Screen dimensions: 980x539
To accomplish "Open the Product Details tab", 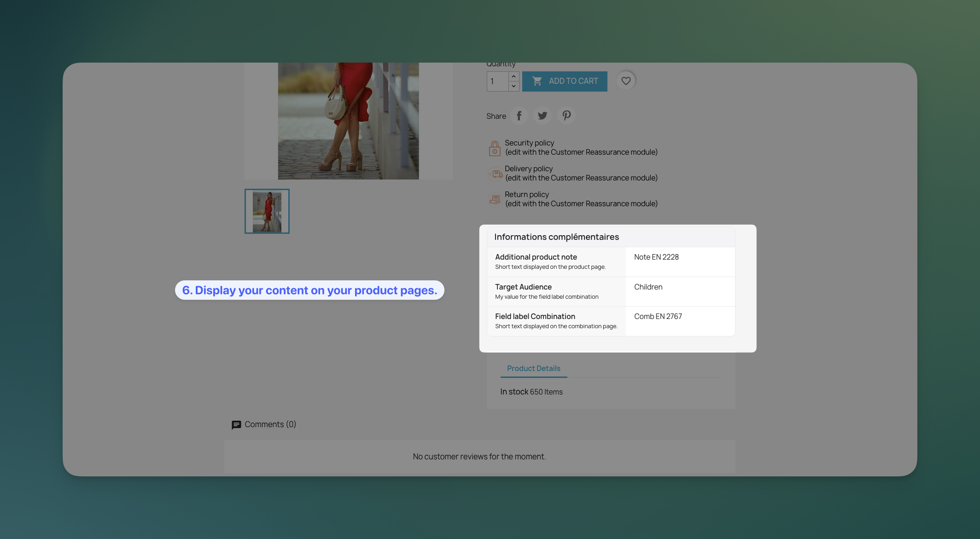I will [533, 368].
